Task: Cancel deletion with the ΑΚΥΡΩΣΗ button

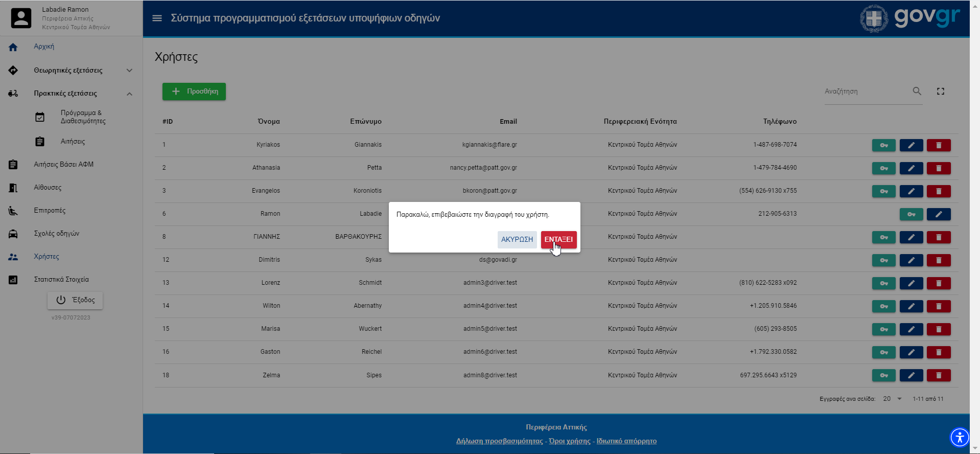Action: pyautogui.click(x=517, y=239)
